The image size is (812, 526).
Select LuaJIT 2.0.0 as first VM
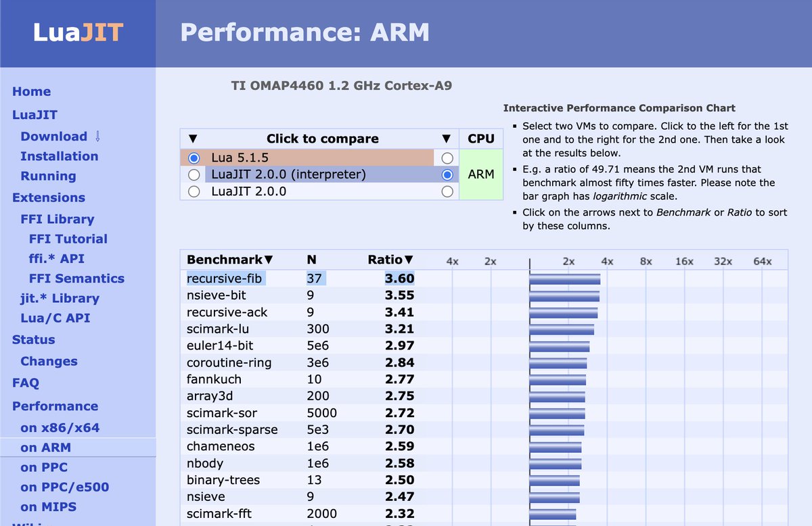coord(194,191)
